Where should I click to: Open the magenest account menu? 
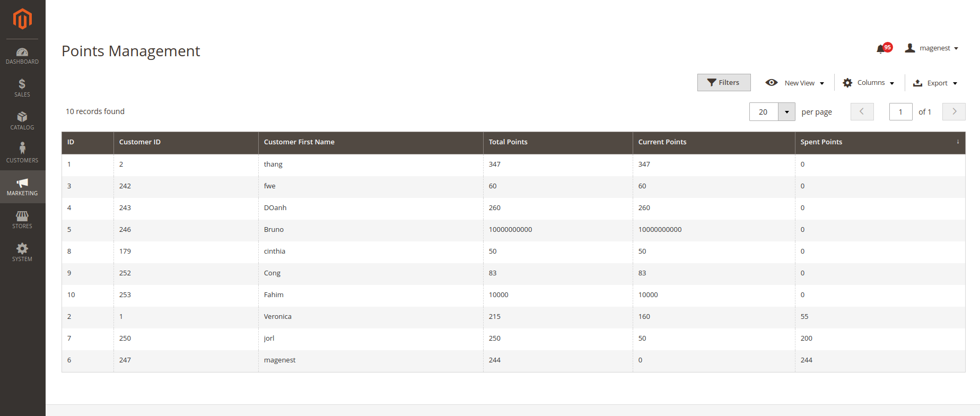[932, 48]
